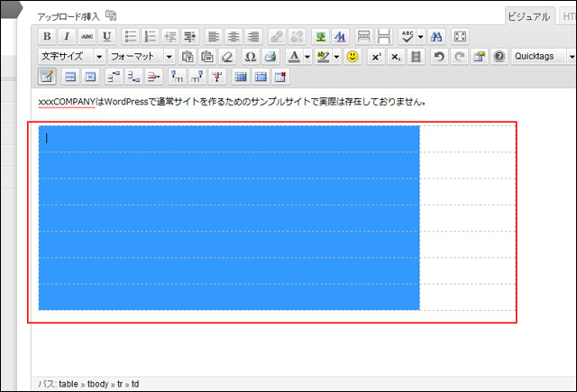
Task: Undo the last action
Action: (439, 57)
